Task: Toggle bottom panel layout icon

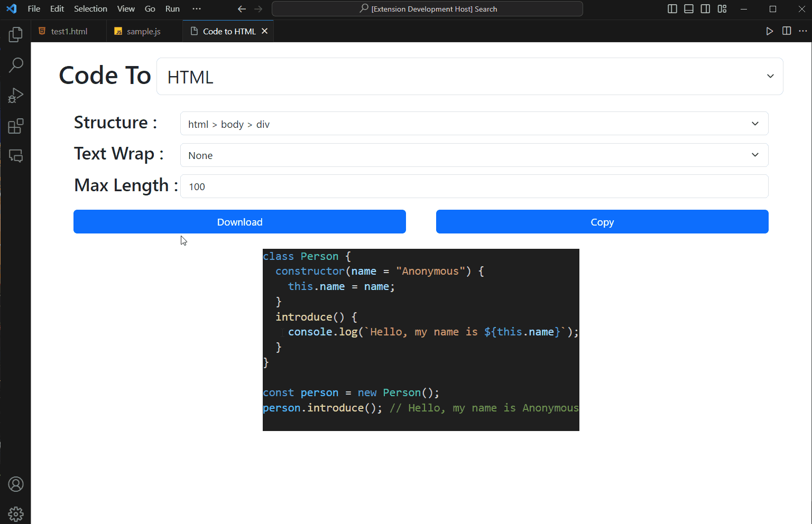Action: [x=689, y=9]
